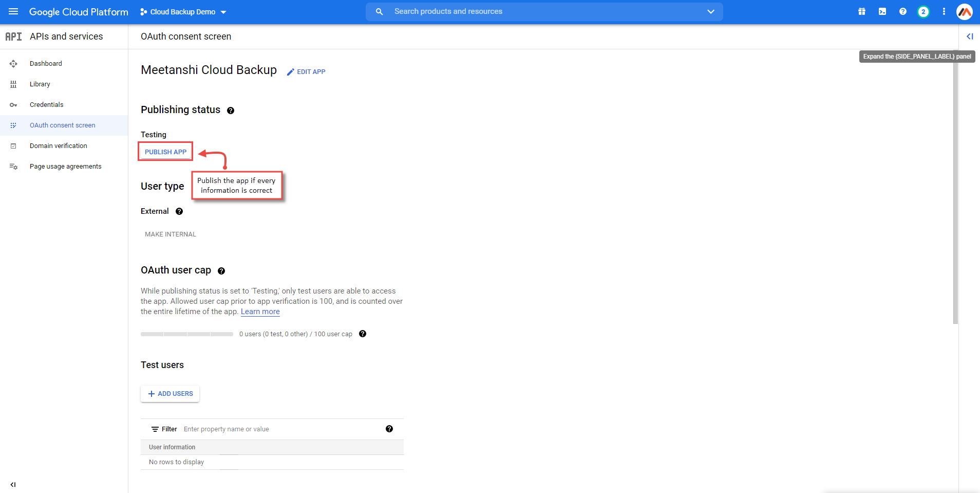Open the hamburger navigation menu
The height and width of the screenshot is (493, 980).
pos(13,11)
